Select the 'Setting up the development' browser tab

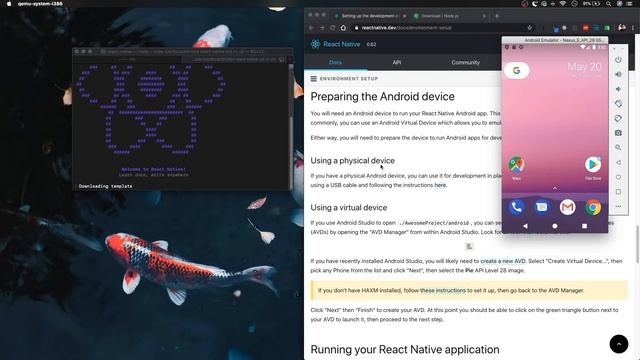[x=370, y=16]
